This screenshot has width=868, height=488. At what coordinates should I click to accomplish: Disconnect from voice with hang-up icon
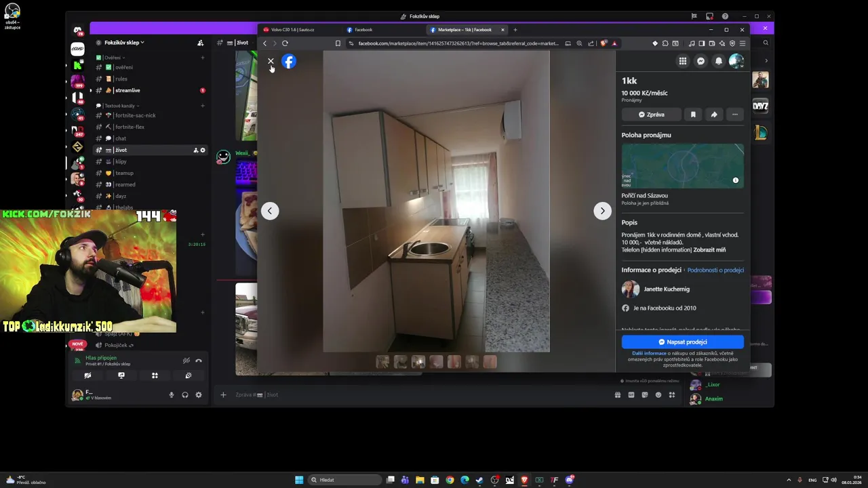[199, 361]
